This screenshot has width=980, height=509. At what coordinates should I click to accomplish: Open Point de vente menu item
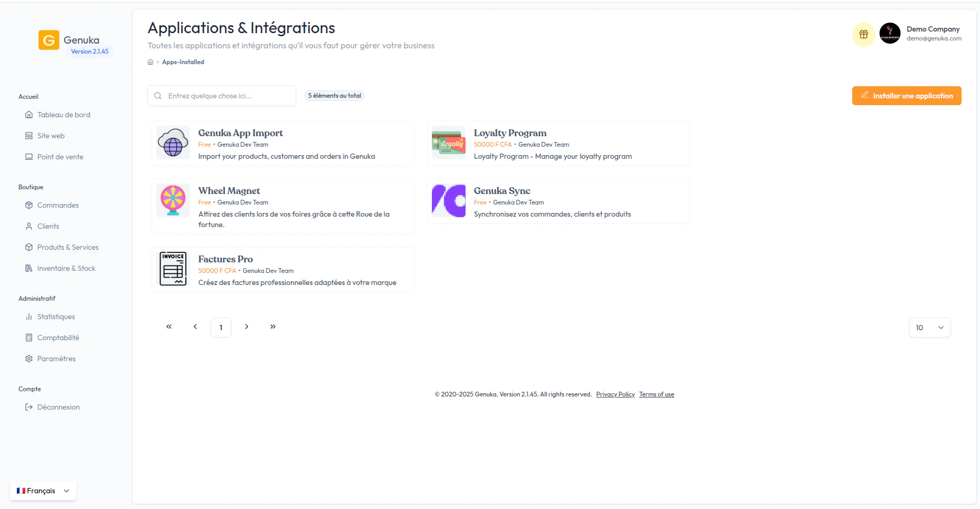click(x=60, y=157)
